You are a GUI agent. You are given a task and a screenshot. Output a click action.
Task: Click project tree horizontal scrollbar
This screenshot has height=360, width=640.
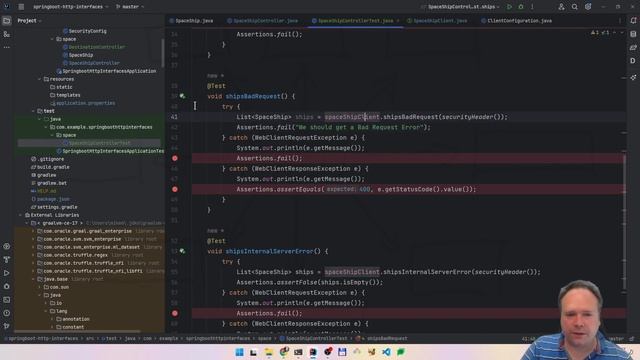pos(78,331)
